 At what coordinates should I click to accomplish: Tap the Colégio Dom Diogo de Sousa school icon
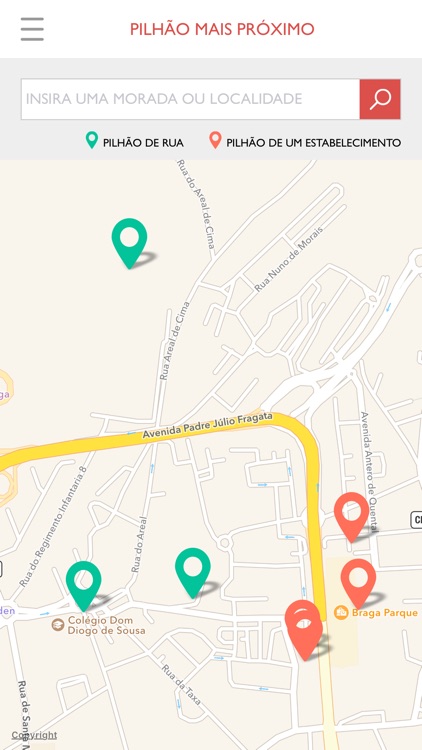point(58,625)
